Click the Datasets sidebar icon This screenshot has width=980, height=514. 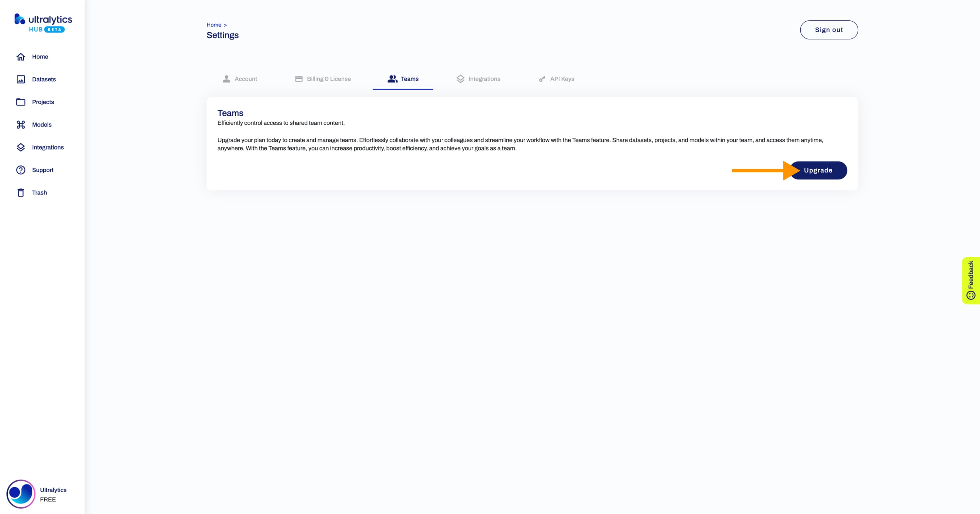[x=20, y=79]
